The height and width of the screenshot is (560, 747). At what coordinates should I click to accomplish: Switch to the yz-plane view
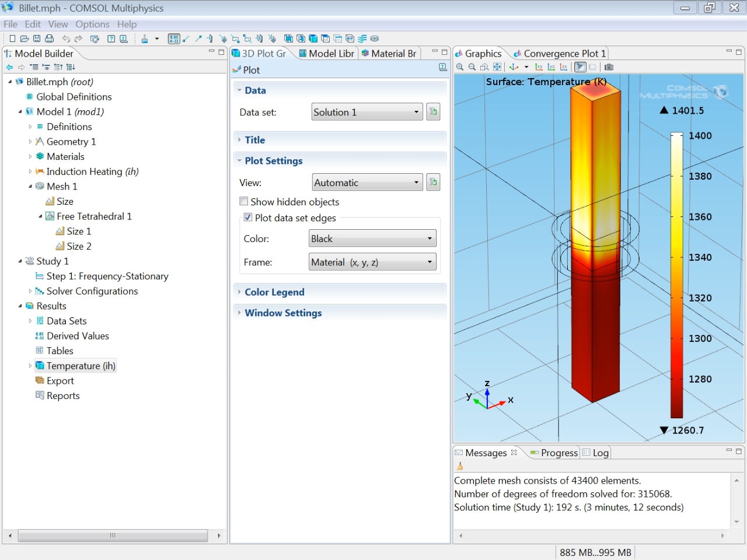pos(551,67)
